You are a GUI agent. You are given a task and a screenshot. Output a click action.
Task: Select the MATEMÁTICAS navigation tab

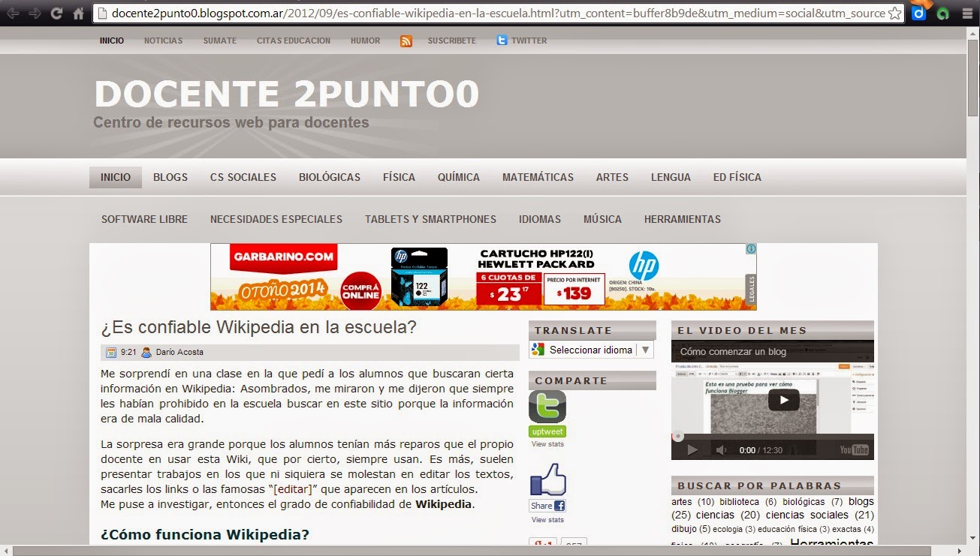coord(538,177)
